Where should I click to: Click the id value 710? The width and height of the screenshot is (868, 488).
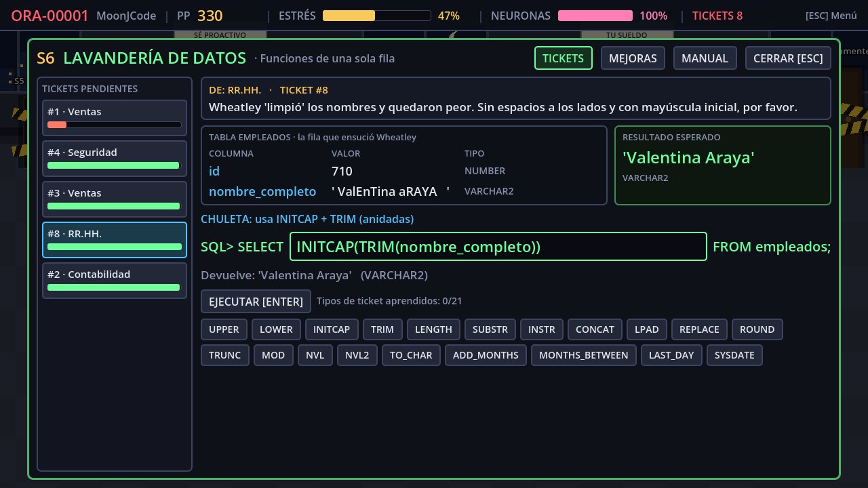[342, 171]
